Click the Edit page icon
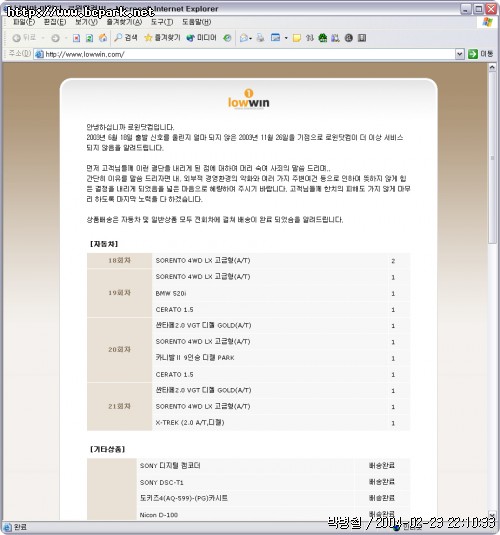This screenshot has height=535, width=500. point(275,38)
